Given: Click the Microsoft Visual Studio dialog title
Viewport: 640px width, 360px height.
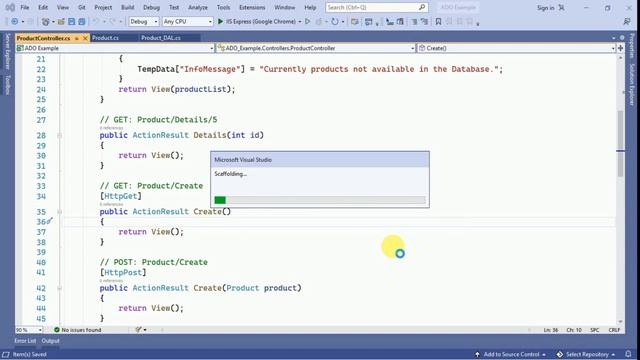Looking at the screenshot, I should point(243,160).
